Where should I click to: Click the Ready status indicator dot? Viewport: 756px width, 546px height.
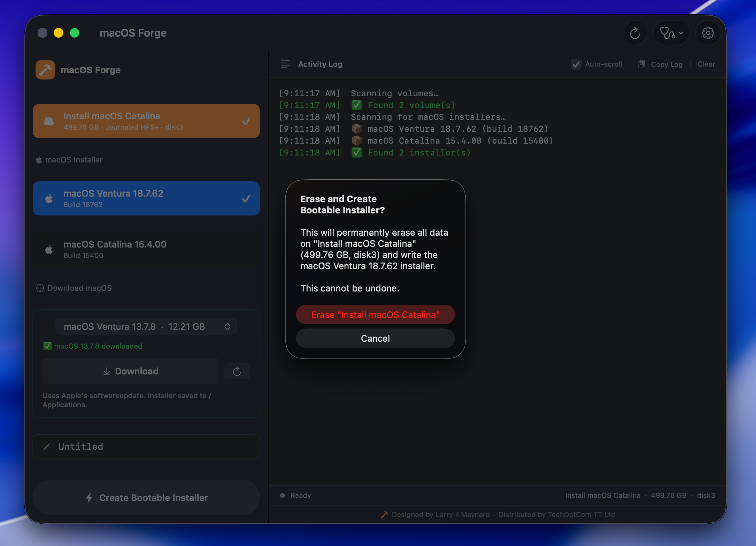click(x=283, y=495)
